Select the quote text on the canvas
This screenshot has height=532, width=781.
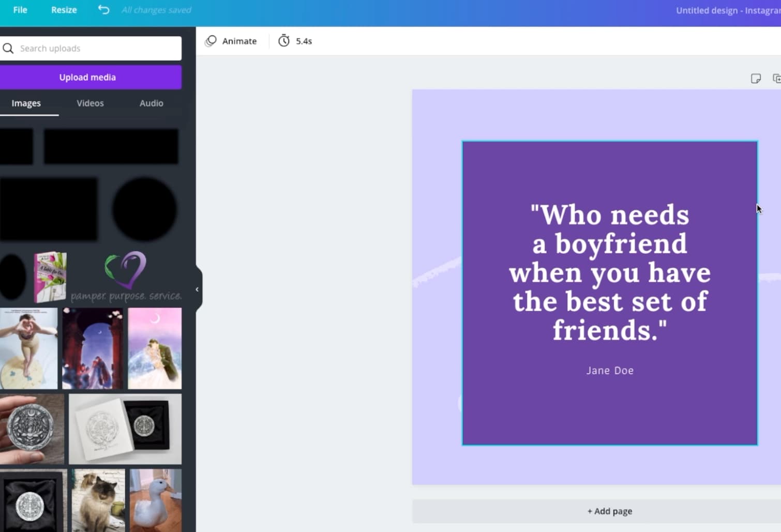[609, 272]
